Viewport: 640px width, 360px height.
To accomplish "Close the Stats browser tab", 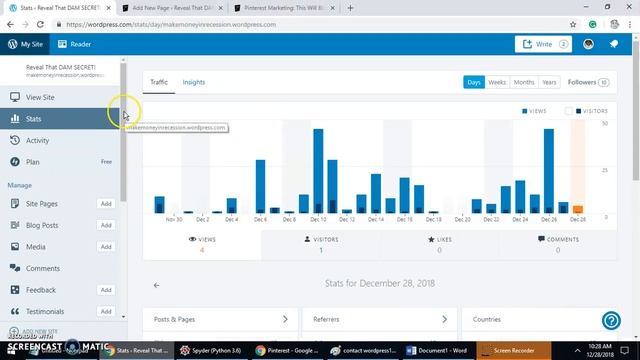I will click(x=109, y=8).
